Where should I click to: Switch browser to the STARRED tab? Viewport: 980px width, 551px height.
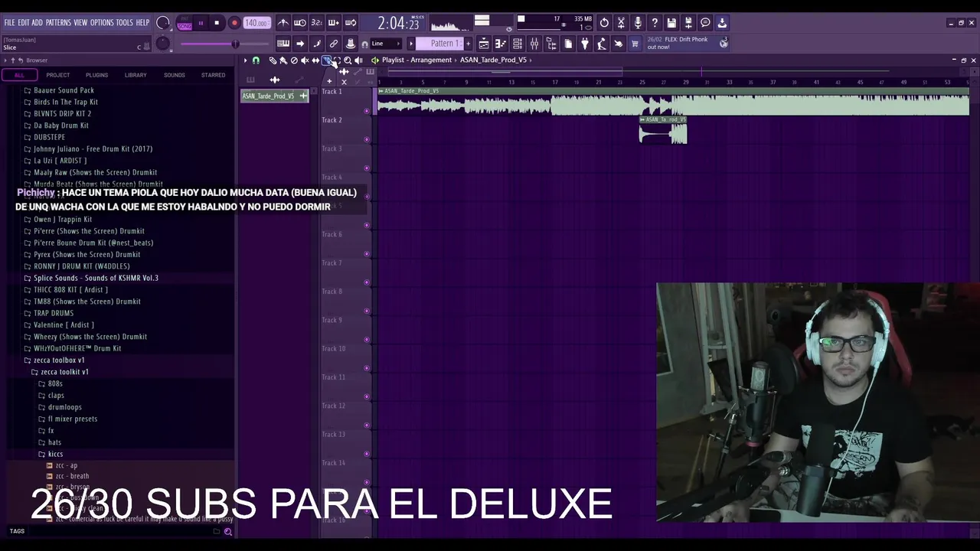coord(213,75)
